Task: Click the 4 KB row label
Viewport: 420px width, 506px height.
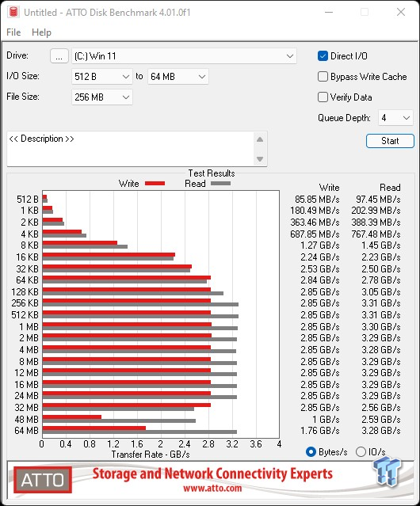Action: pos(29,234)
